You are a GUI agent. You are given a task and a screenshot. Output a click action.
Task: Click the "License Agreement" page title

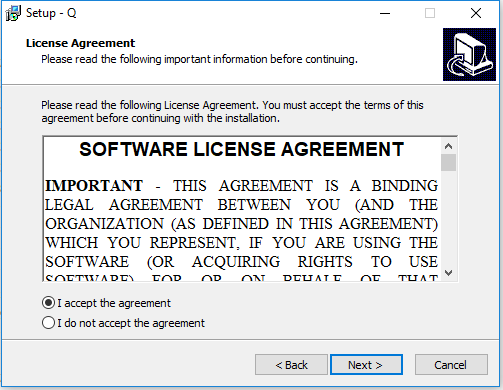(x=80, y=43)
